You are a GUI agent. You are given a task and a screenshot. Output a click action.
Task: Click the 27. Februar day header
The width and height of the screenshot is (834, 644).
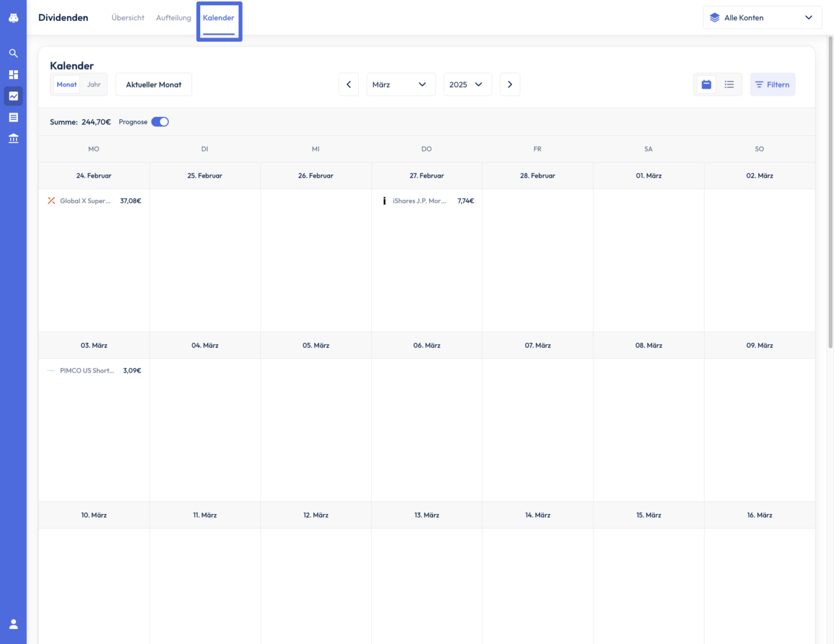pyautogui.click(x=427, y=176)
